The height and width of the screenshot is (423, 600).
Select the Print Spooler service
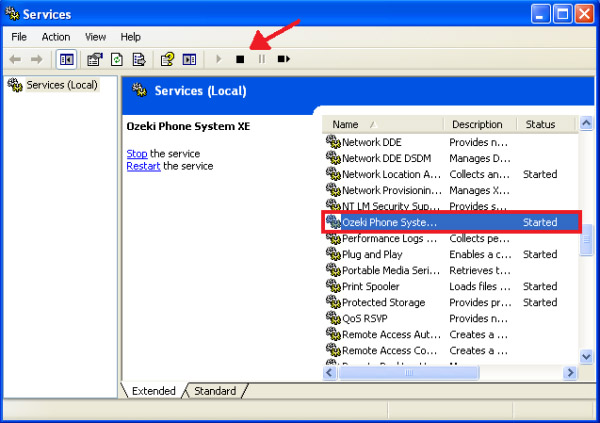click(x=451, y=287)
